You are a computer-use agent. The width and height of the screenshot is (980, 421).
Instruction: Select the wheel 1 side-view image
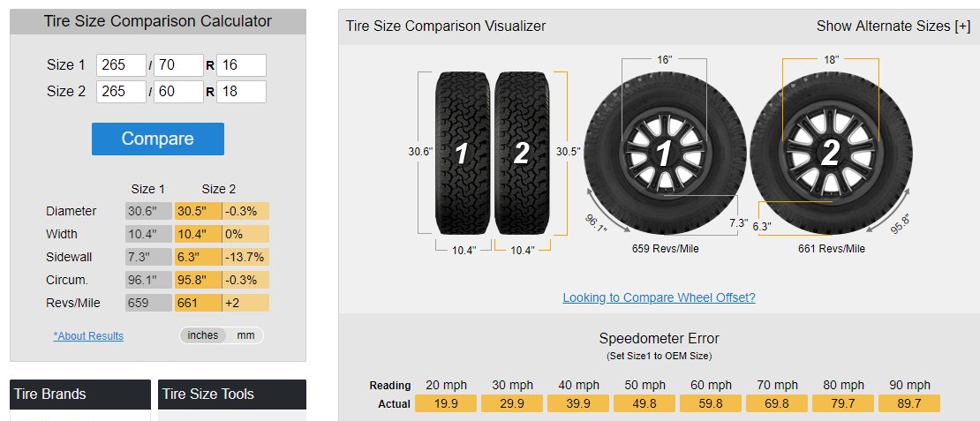click(x=665, y=154)
